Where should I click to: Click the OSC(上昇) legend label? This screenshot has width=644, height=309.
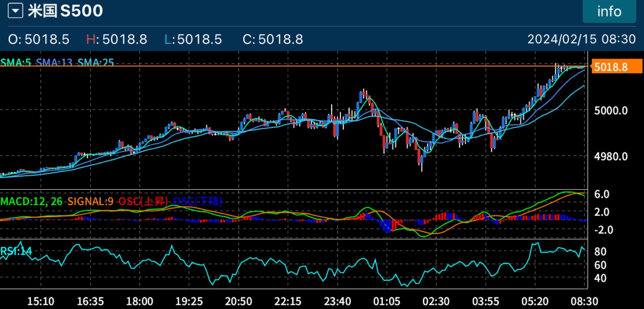point(143,201)
